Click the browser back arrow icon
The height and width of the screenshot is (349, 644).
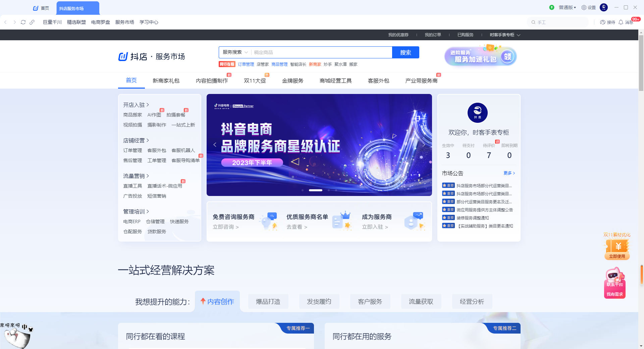5,22
